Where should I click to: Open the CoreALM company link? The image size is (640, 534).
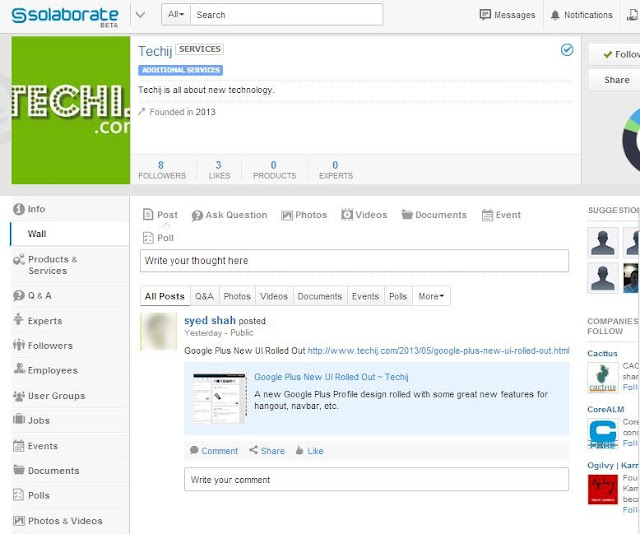606,409
